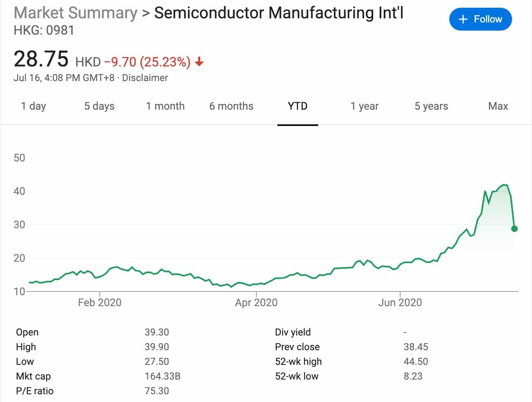Click the P/E ratio value 75.30
532x402 pixels.
pos(157,391)
